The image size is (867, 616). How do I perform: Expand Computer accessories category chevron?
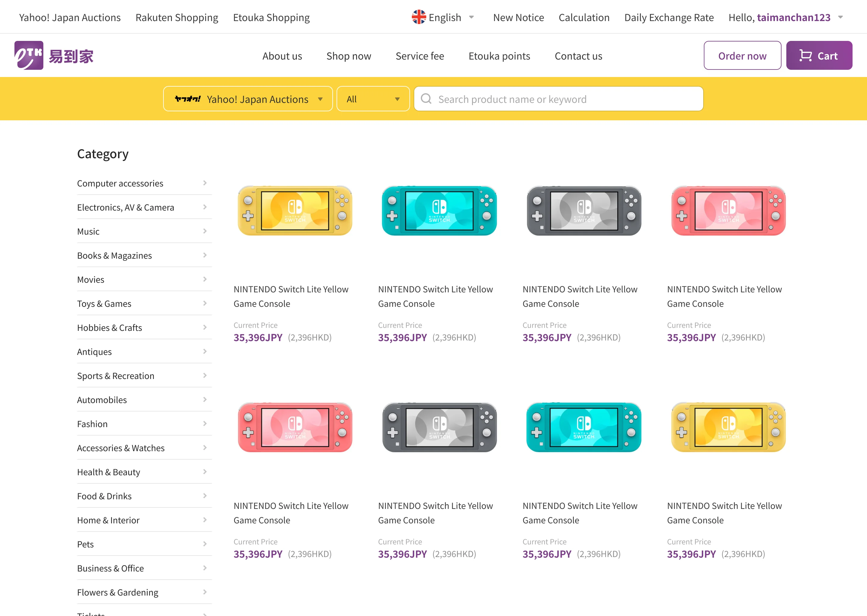pyautogui.click(x=205, y=183)
